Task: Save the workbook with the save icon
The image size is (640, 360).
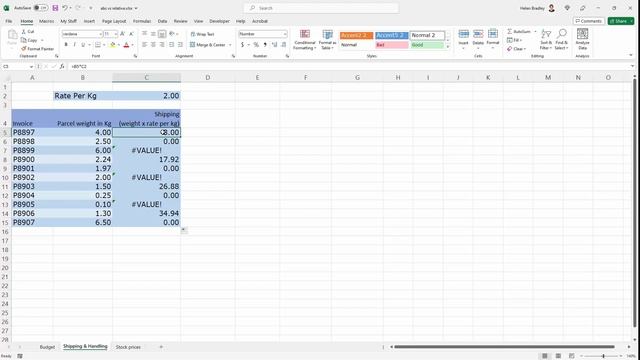Action: [55, 8]
